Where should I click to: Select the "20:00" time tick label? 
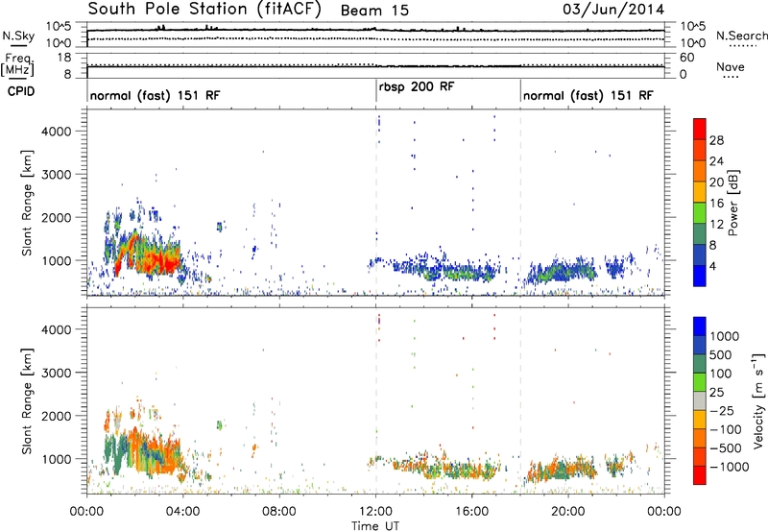click(568, 512)
